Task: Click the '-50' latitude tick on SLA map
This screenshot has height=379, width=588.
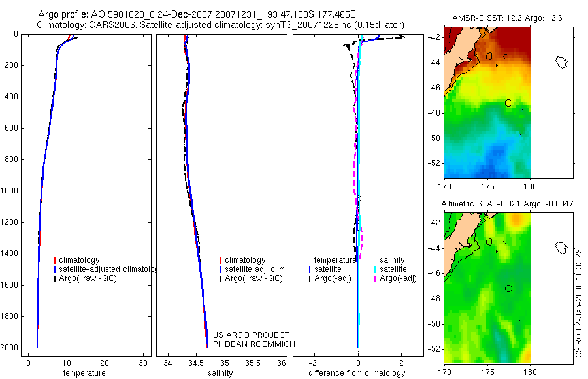Action: (434, 324)
